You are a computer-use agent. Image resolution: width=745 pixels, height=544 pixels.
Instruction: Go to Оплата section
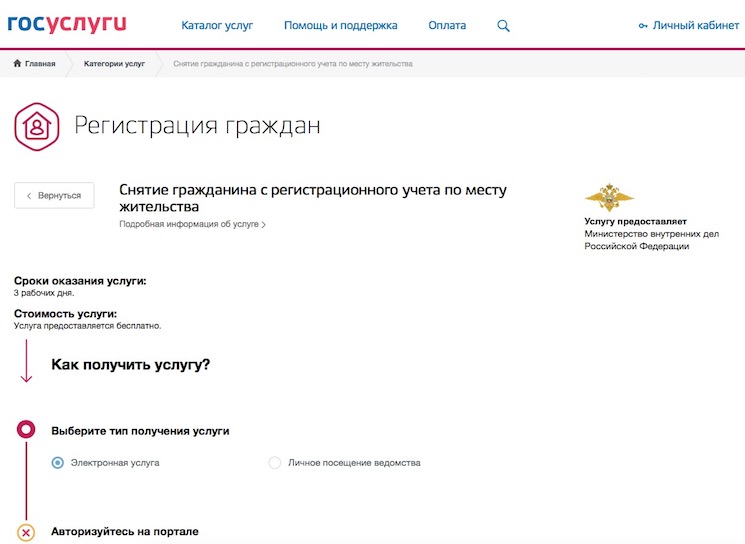click(x=447, y=25)
